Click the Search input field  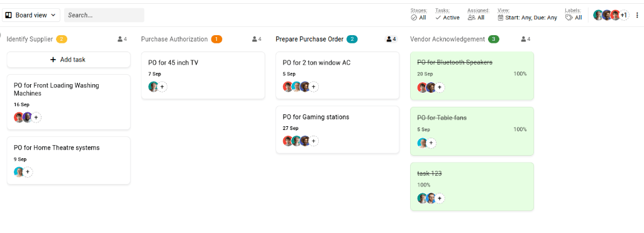[x=104, y=15]
